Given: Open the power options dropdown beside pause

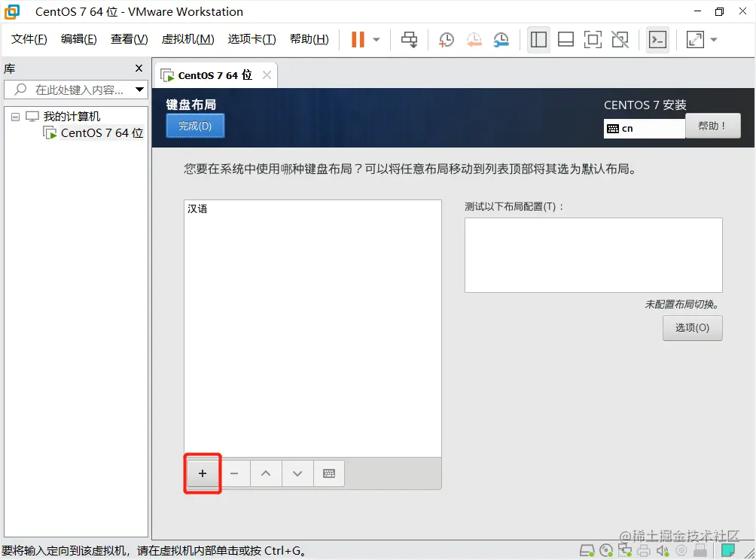Looking at the screenshot, I should click(x=376, y=40).
